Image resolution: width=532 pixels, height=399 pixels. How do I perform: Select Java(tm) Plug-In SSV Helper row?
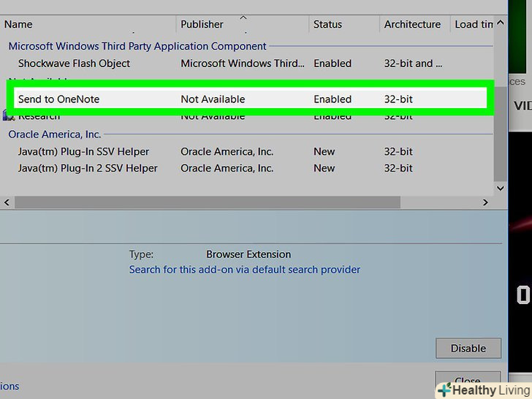(247, 152)
